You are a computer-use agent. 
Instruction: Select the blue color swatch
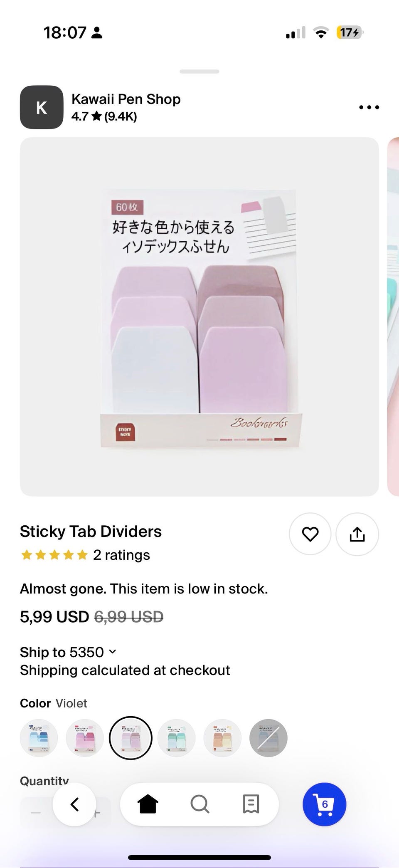(39, 738)
